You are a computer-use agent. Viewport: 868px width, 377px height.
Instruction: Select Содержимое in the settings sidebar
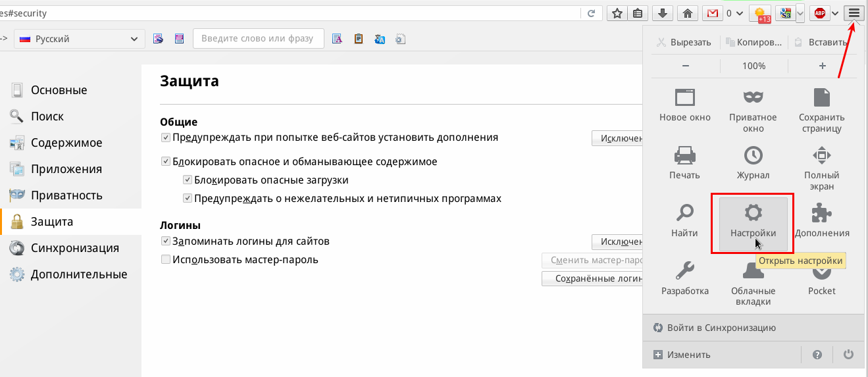(70, 143)
